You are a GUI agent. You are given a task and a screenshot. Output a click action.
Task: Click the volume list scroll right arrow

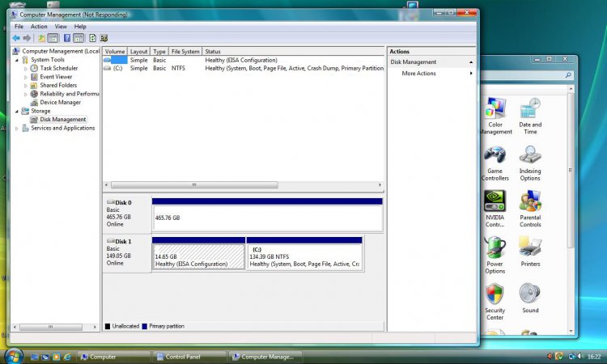point(380,185)
